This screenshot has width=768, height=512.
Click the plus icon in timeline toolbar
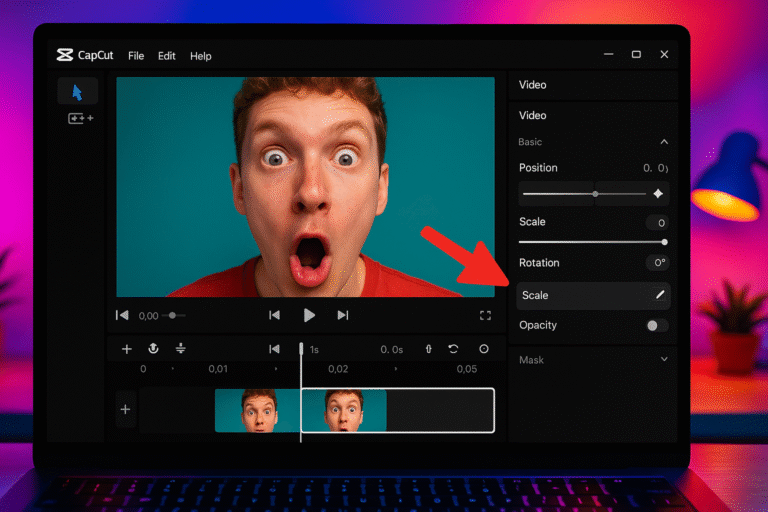pos(126,349)
